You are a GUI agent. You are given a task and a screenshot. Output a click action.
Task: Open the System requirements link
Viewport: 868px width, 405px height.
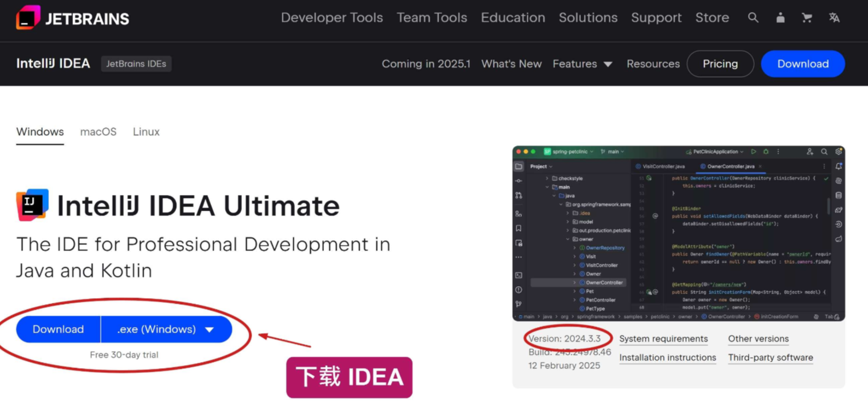664,339
